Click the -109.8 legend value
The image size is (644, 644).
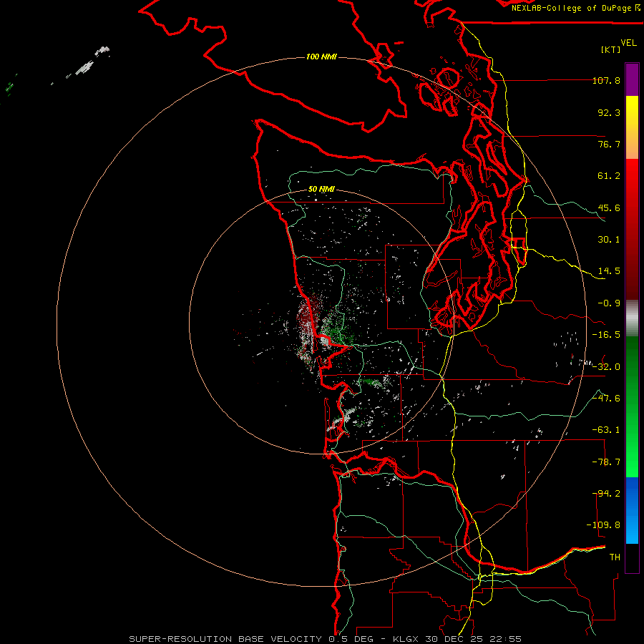point(604,525)
